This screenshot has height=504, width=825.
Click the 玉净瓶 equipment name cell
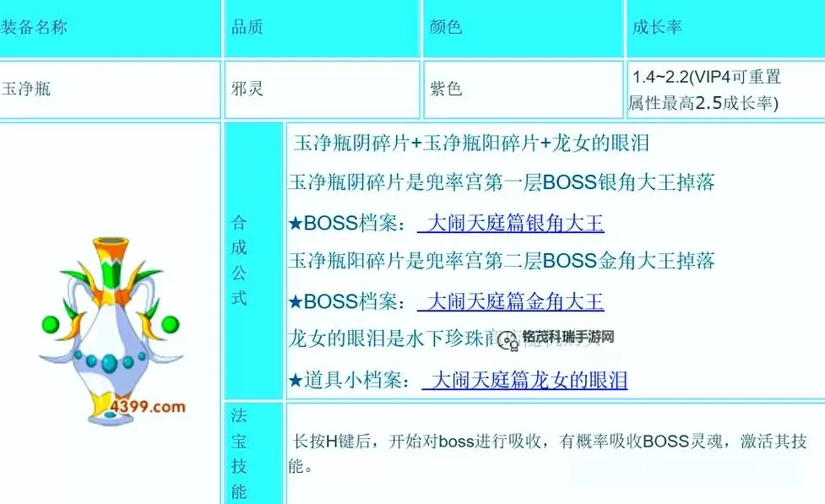pos(25,88)
